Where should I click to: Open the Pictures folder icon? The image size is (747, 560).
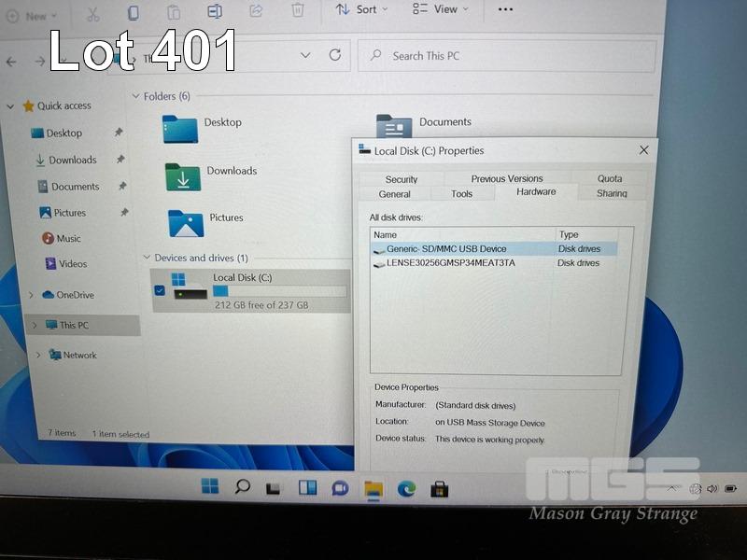click(186, 222)
